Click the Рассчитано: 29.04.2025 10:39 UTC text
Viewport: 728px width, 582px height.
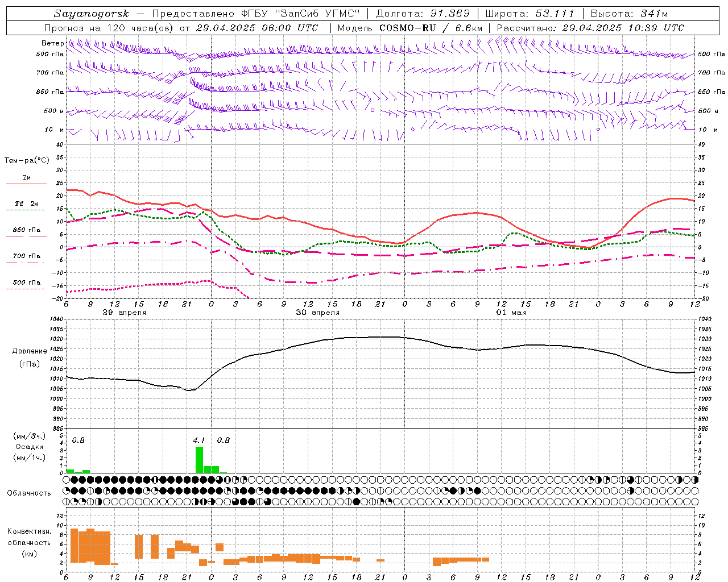pyautogui.click(x=590, y=28)
